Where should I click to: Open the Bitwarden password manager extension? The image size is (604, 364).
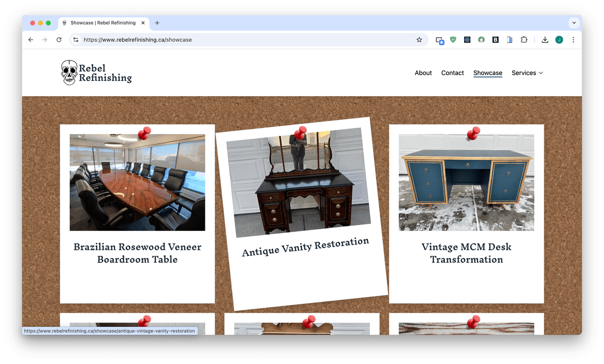pyautogui.click(x=495, y=40)
